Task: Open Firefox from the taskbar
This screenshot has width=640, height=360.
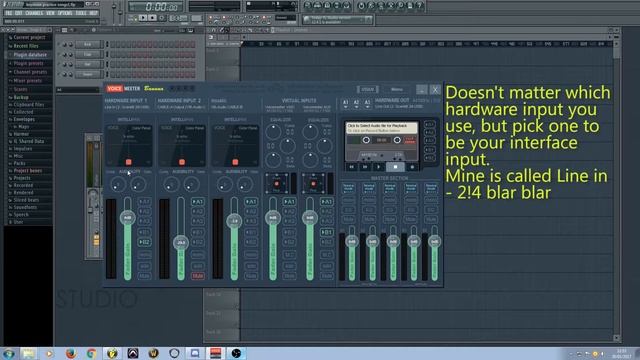Action: (x=71, y=353)
